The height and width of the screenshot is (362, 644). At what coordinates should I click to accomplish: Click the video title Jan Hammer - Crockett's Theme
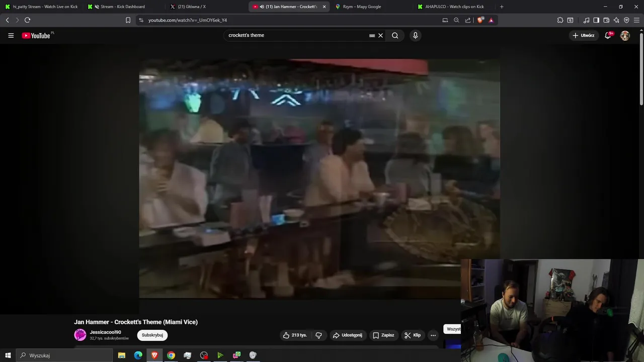tap(136, 322)
